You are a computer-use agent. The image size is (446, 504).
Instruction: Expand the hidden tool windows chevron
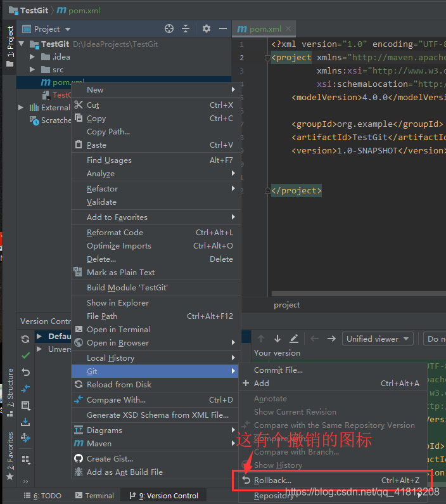[x=25, y=481]
